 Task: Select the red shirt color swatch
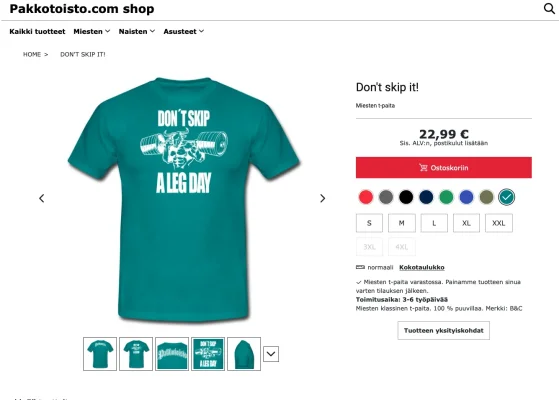pos(366,197)
